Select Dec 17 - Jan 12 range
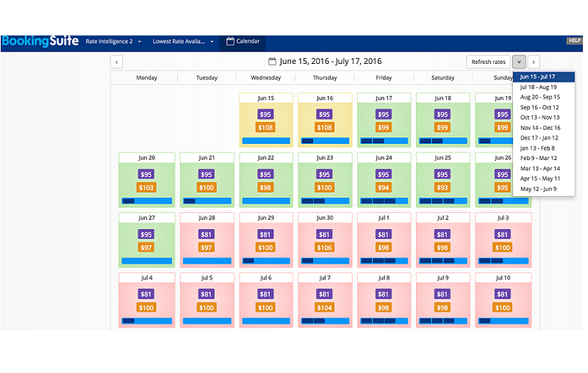This screenshot has height=373, width=588. [539, 137]
